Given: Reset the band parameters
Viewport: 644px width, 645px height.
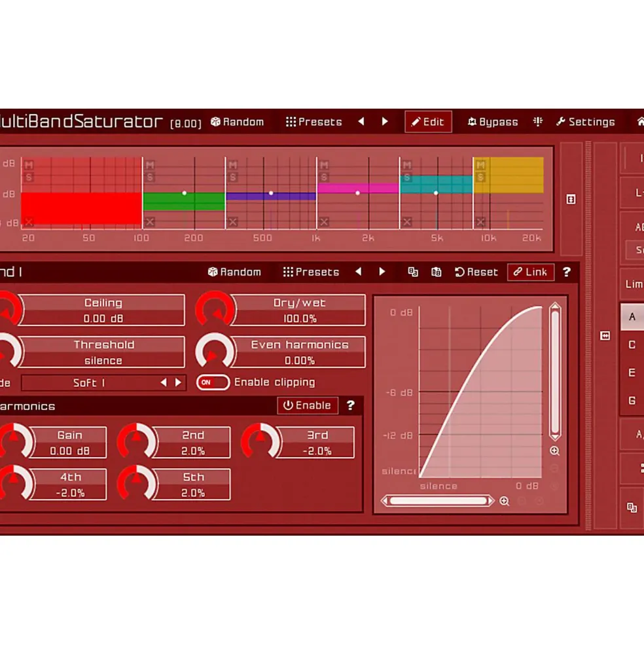Looking at the screenshot, I should click(476, 272).
